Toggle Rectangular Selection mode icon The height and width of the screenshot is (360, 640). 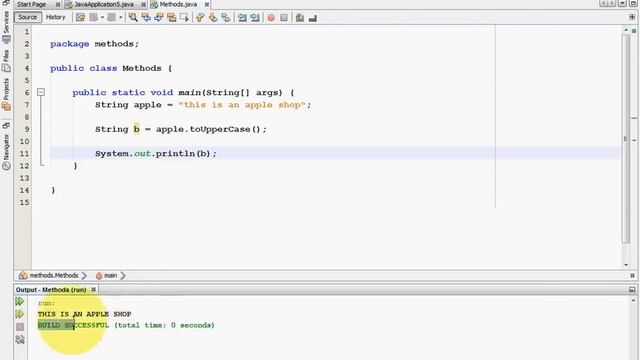184,18
